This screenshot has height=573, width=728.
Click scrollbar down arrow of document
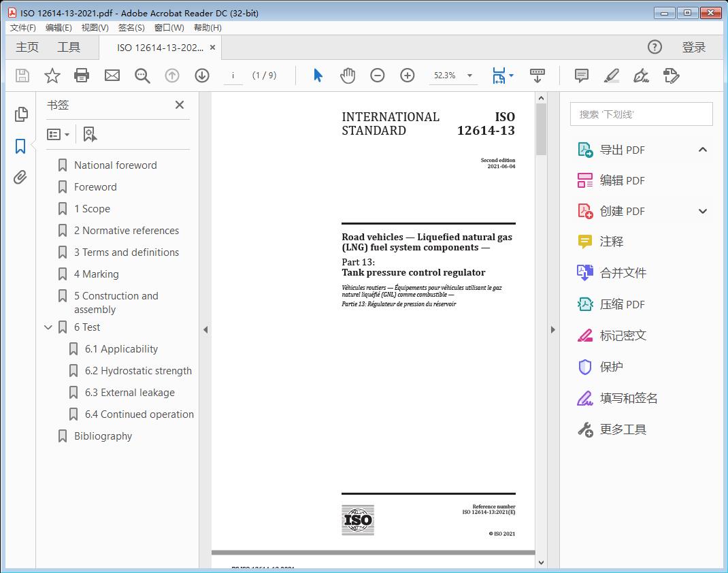pos(541,562)
